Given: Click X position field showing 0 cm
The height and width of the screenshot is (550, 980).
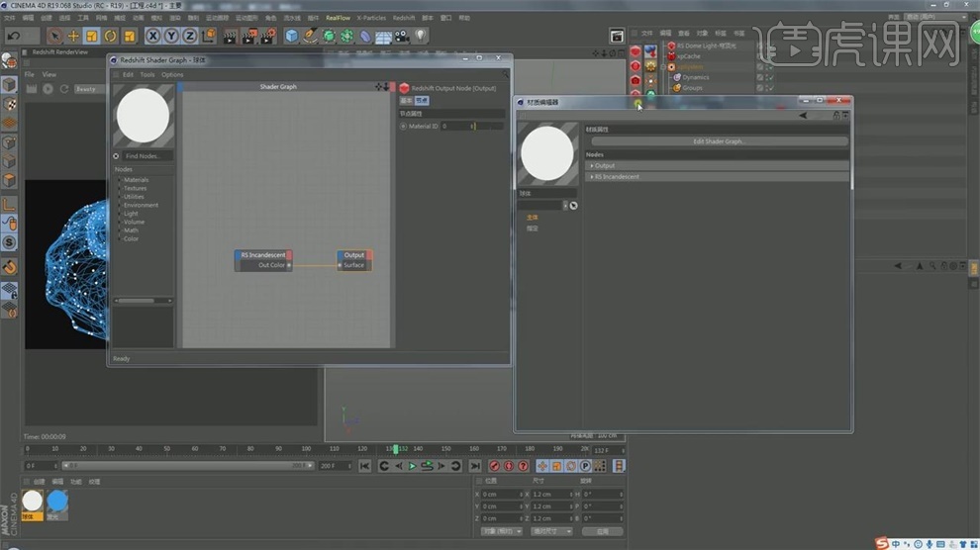Looking at the screenshot, I should (x=502, y=495).
